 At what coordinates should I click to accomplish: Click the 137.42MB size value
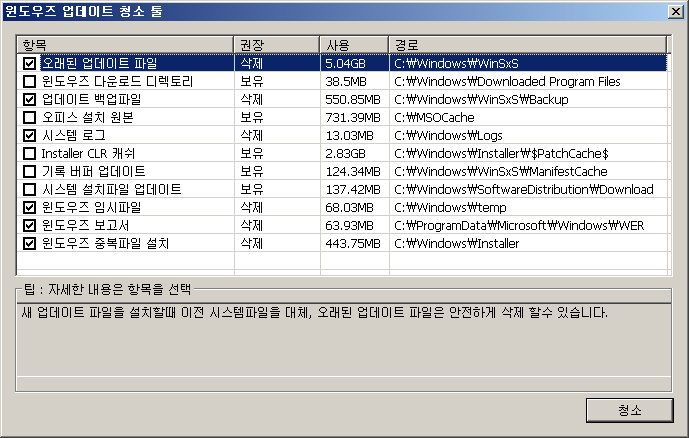click(x=353, y=190)
